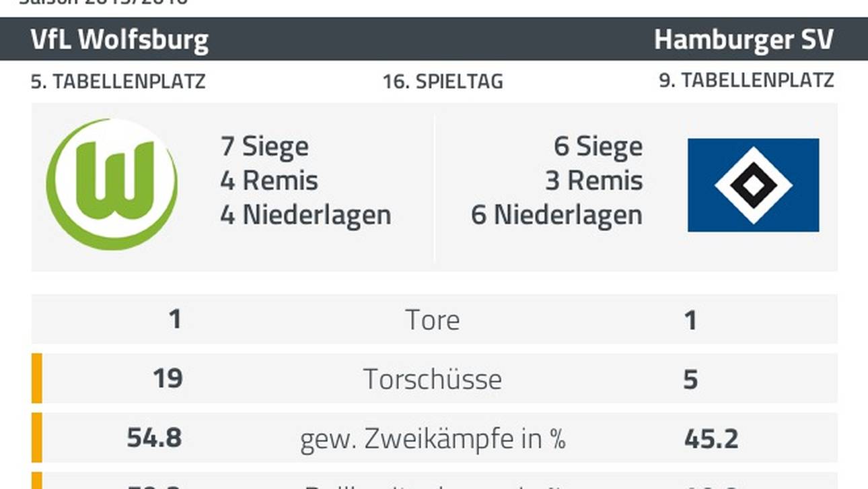Viewport: 868px width, 489px height.
Task: Click Hamburg's 3 Remis text
Action: click(593, 181)
